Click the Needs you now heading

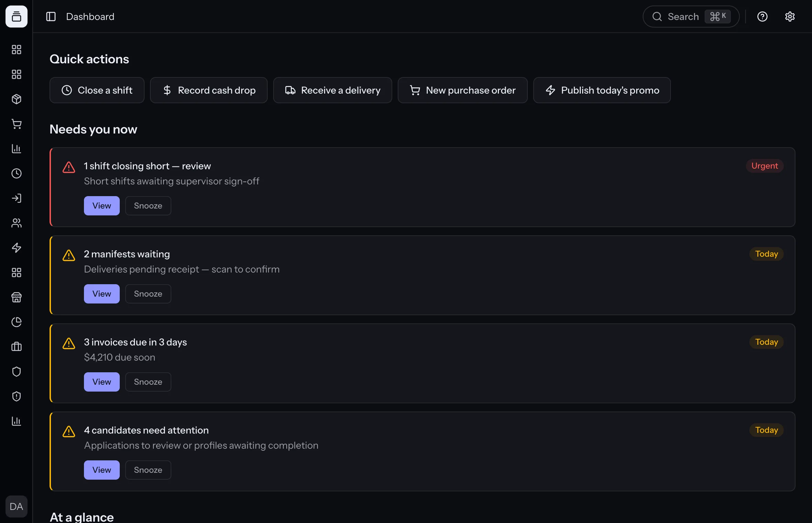pos(93,129)
